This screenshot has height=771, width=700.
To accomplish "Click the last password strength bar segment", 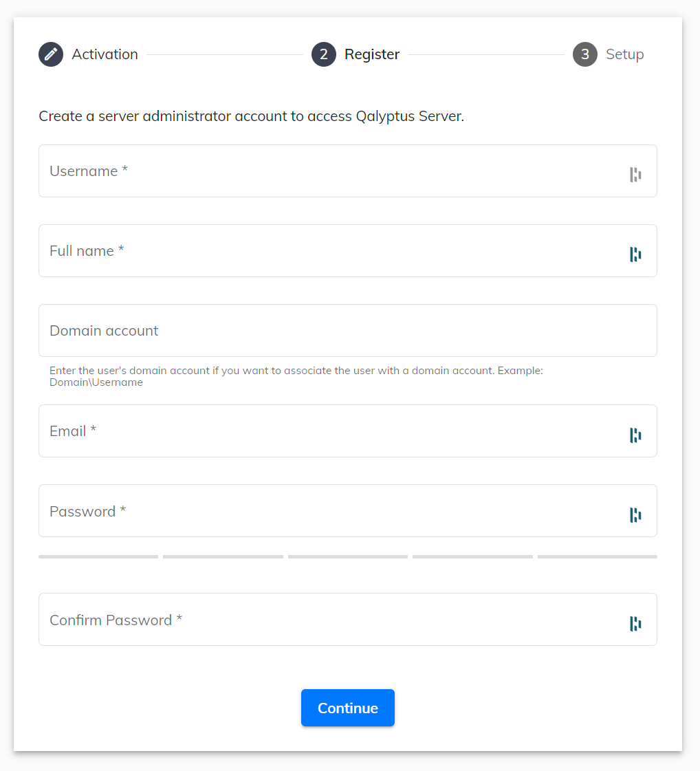I will 597,556.
